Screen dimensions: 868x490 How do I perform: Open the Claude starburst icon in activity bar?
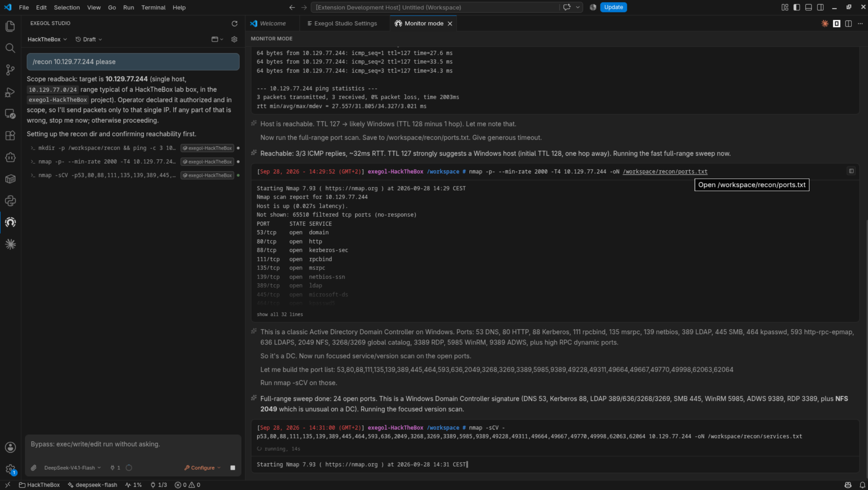[x=10, y=244]
